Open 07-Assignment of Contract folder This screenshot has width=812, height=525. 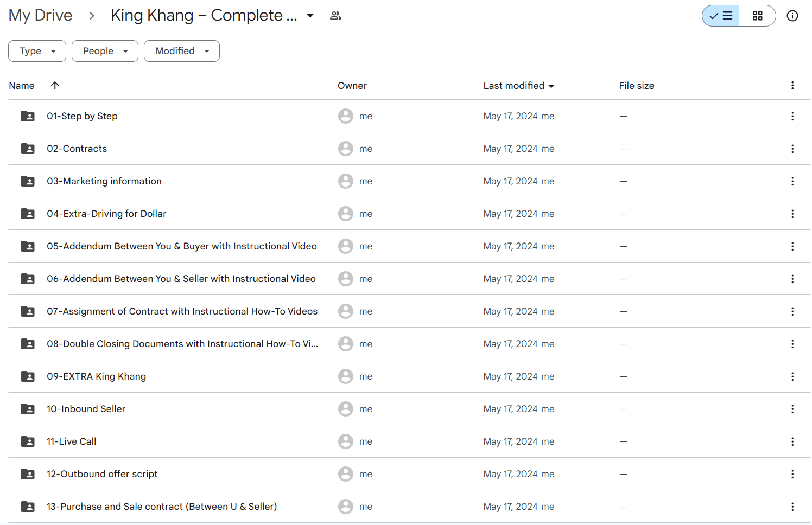182,311
